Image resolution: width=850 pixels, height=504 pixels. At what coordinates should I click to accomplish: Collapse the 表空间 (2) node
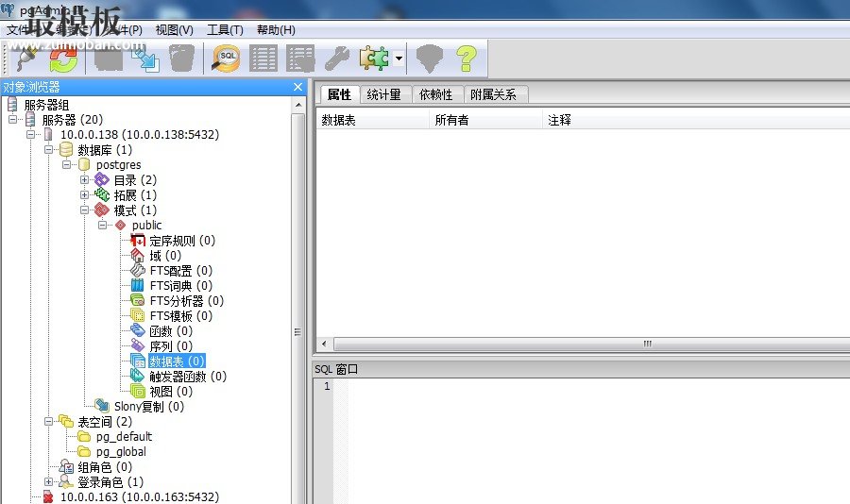click(49, 422)
